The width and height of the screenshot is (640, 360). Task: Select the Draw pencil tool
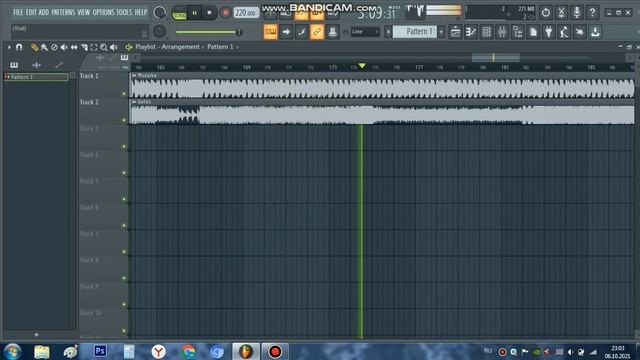coord(34,47)
